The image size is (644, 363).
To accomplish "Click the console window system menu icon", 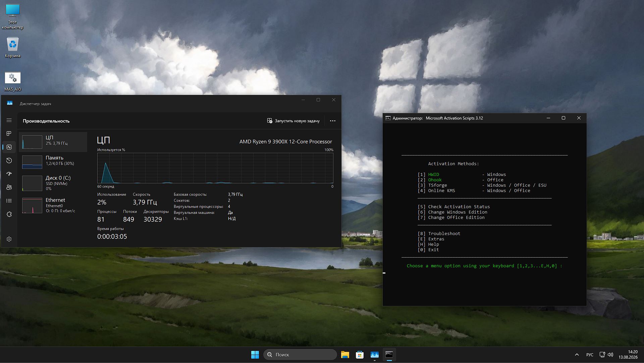I will click(388, 118).
